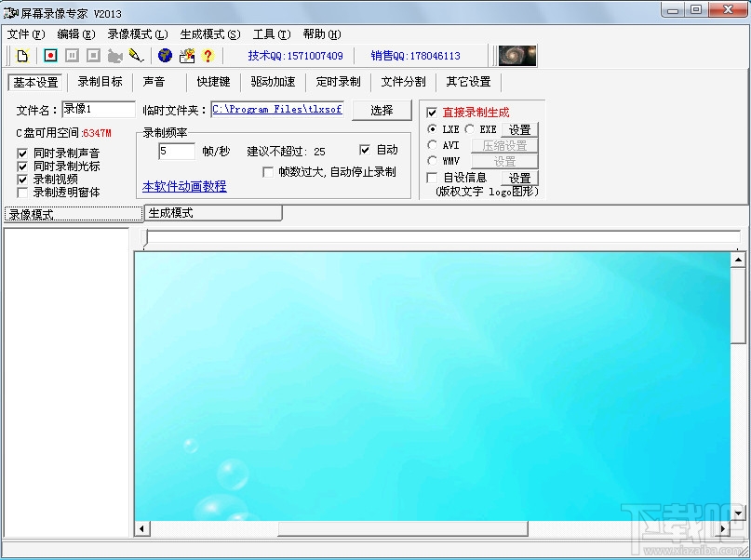Open the 编辑(E) menu
Viewport: 751px width, 560px height.
(76, 34)
